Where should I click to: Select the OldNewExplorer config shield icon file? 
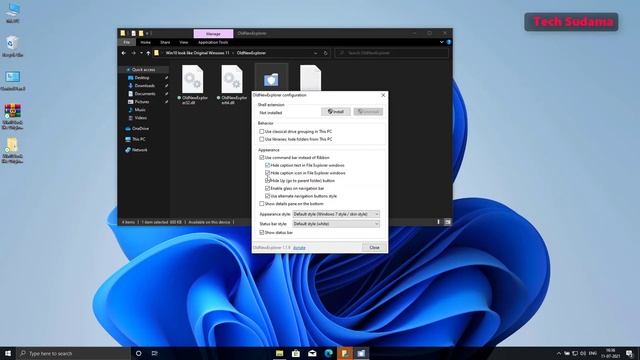(x=271, y=79)
